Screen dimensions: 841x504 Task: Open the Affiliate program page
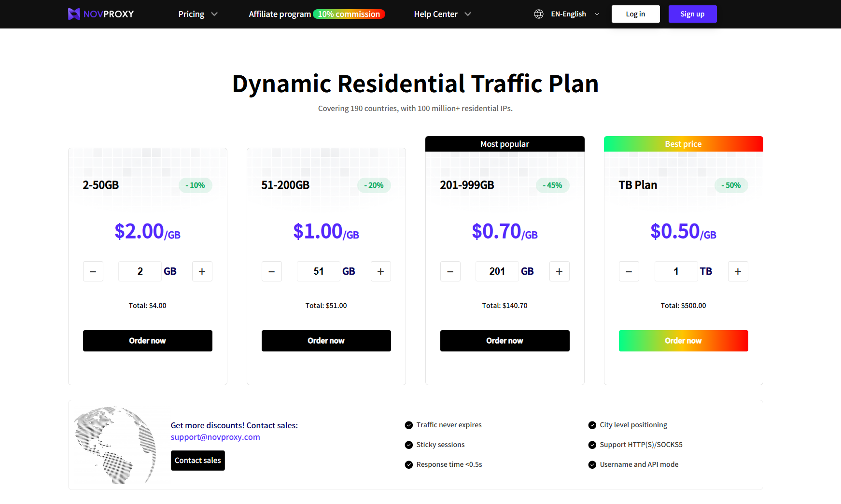[280, 14]
